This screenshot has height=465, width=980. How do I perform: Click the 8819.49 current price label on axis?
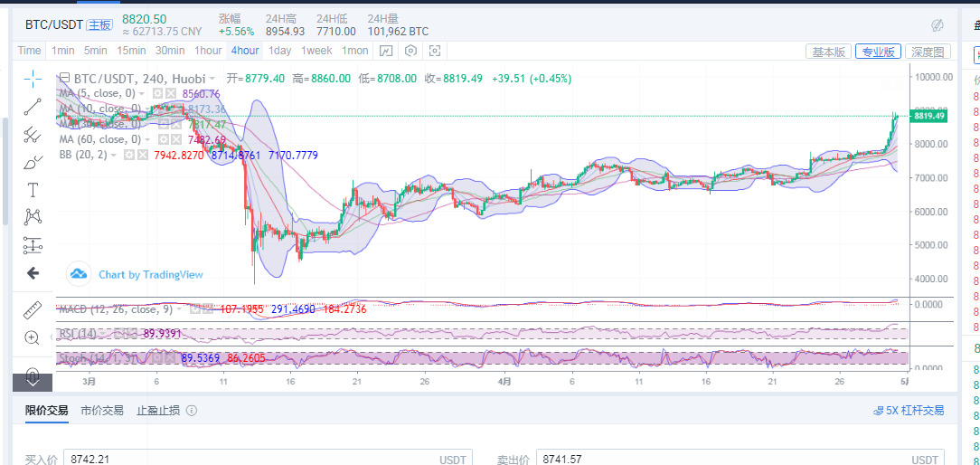click(x=928, y=116)
